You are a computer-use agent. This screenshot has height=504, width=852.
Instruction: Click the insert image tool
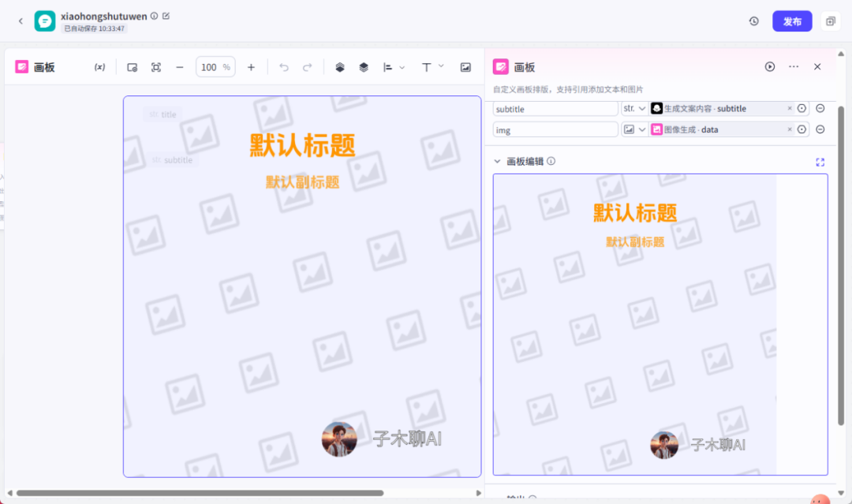point(465,67)
